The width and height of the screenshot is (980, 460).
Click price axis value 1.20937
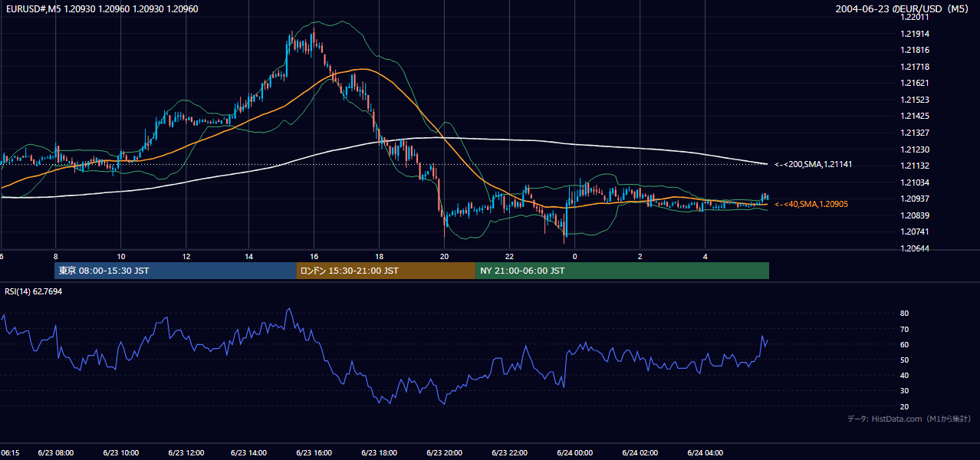(915, 199)
